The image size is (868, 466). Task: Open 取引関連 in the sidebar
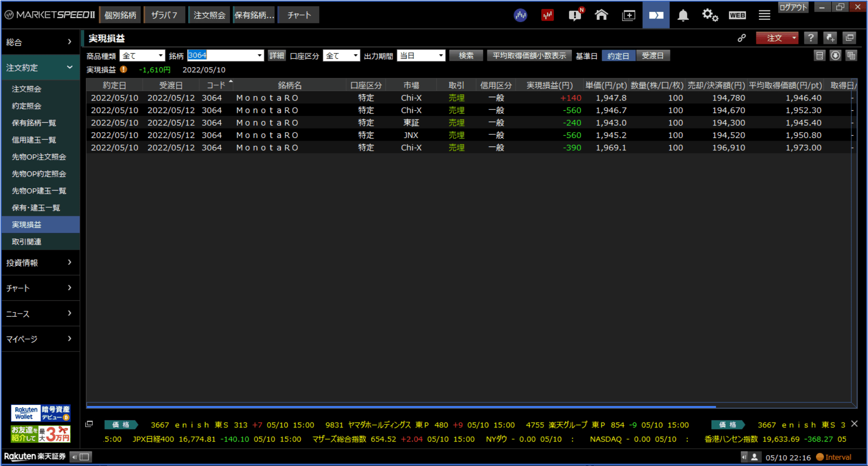click(40, 242)
